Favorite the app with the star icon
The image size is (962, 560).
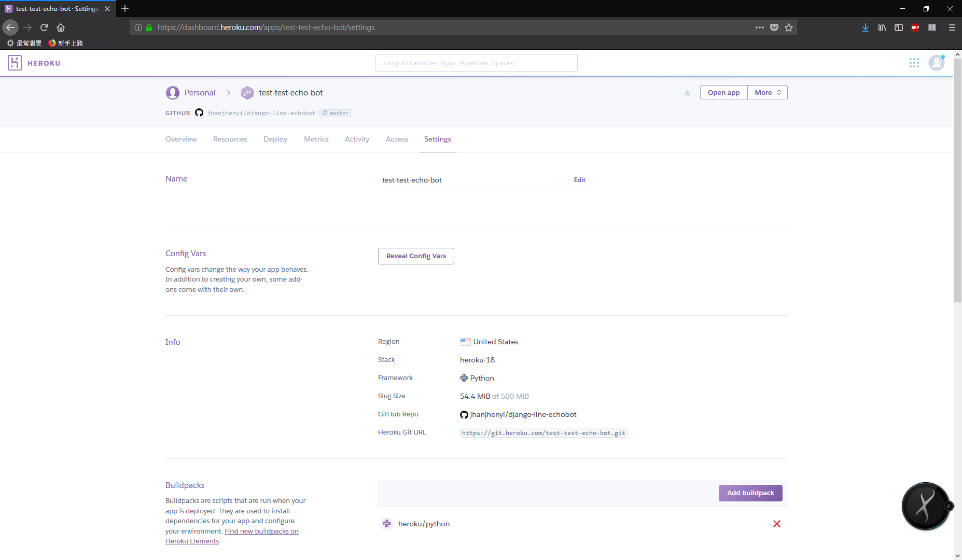tap(687, 93)
